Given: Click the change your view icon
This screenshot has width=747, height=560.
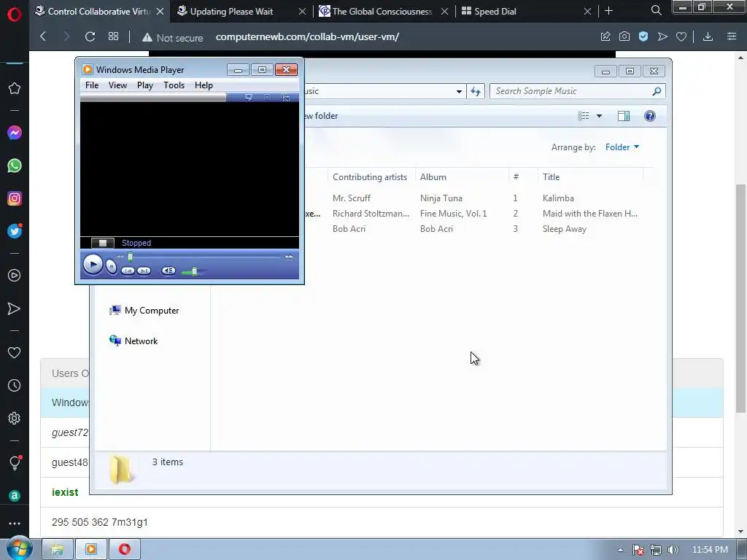Looking at the screenshot, I should pyautogui.click(x=583, y=116).
